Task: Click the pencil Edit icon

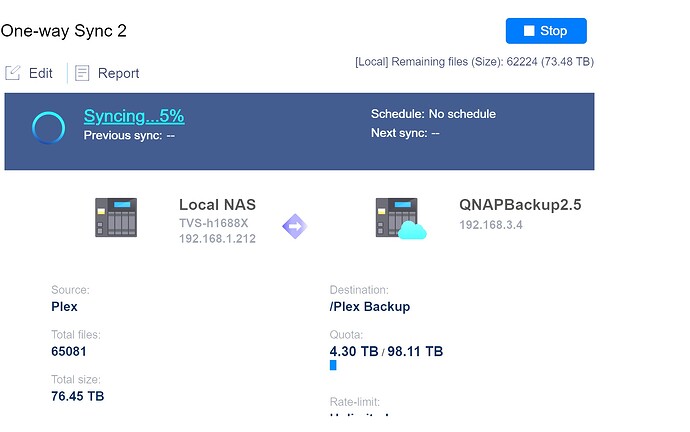Action: point(13,73)
